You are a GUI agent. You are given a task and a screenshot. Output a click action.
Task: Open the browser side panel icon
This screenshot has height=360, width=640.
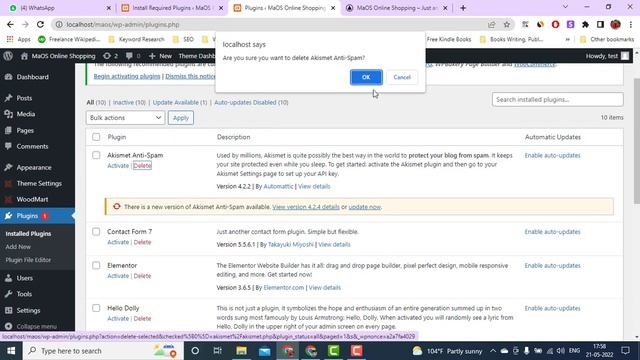600,24
